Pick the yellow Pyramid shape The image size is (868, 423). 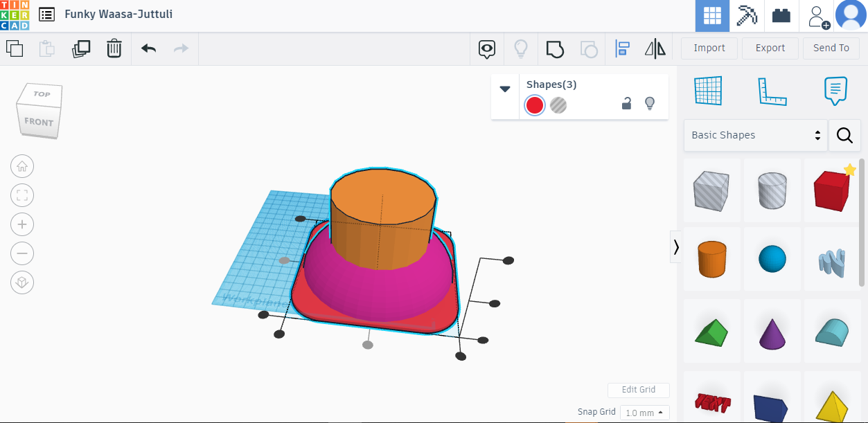(832, 397)
